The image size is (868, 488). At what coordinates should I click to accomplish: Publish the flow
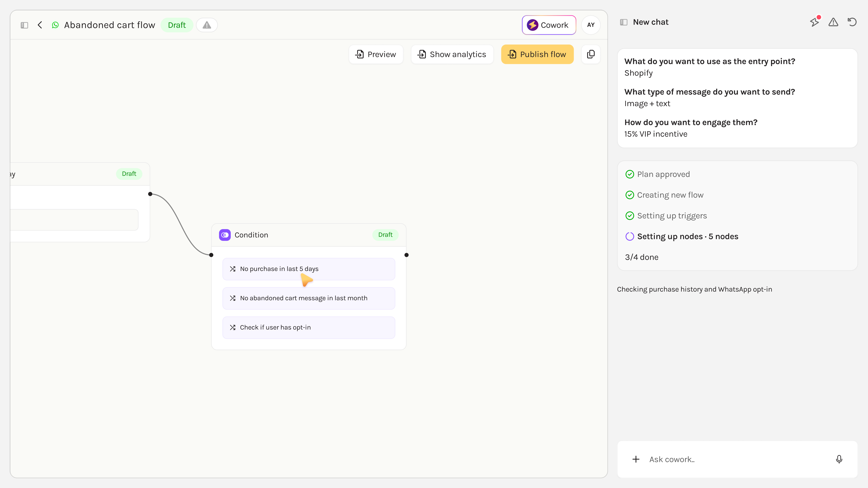(x=537, y=54)
